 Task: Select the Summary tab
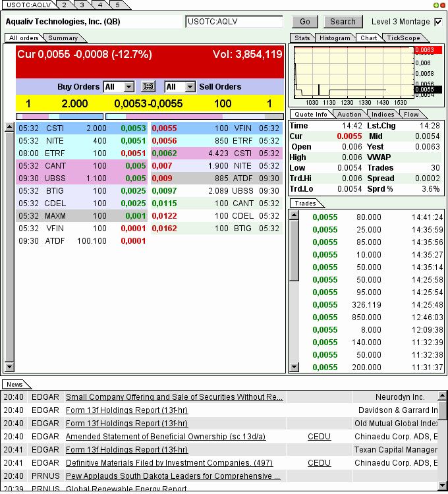tap(63, 38)
